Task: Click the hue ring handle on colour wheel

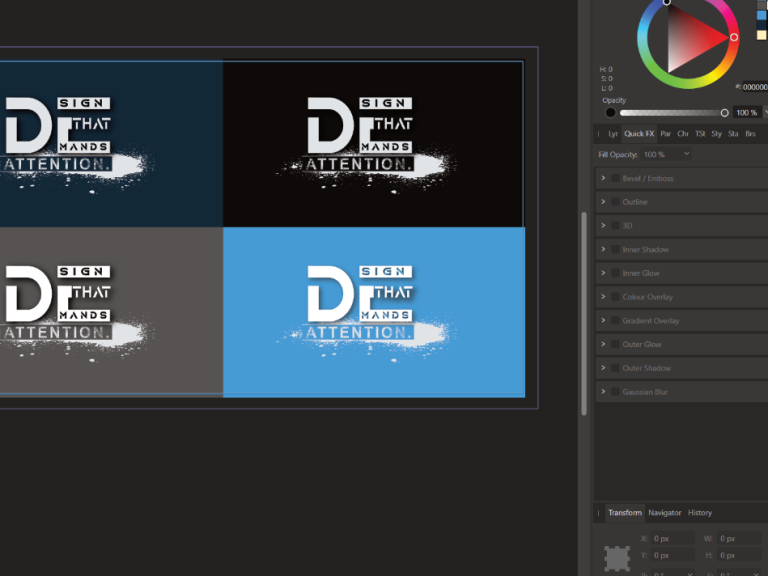Action: [734, 37]
